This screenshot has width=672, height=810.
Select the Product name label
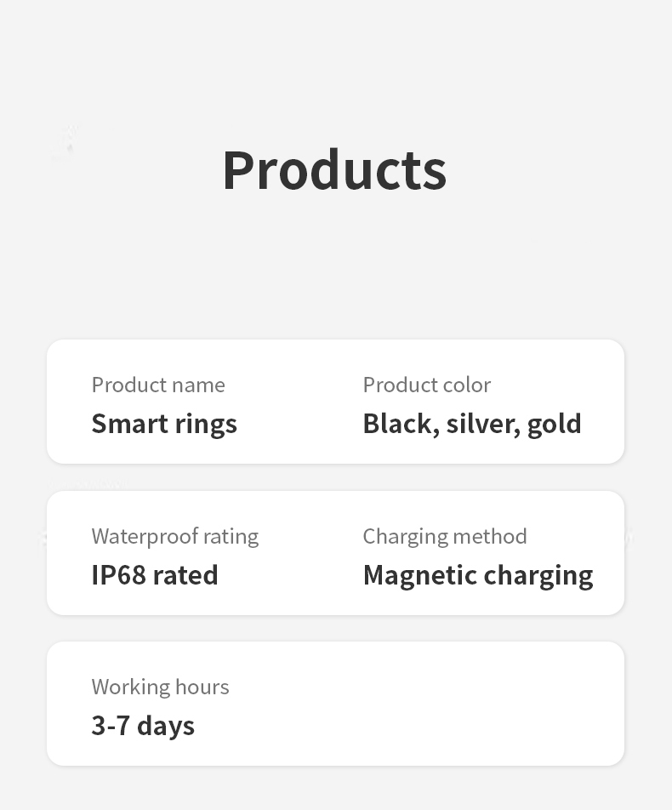click(158, 385)
